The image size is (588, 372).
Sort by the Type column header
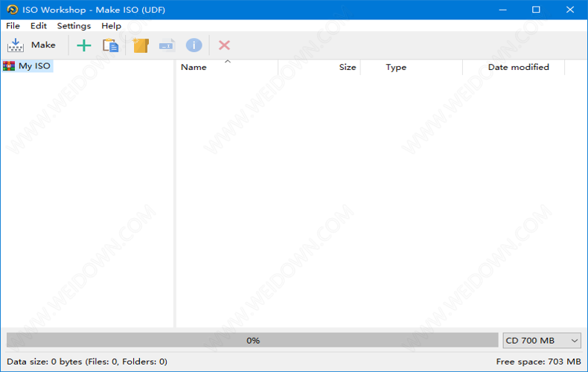click(x=412, y=67)
